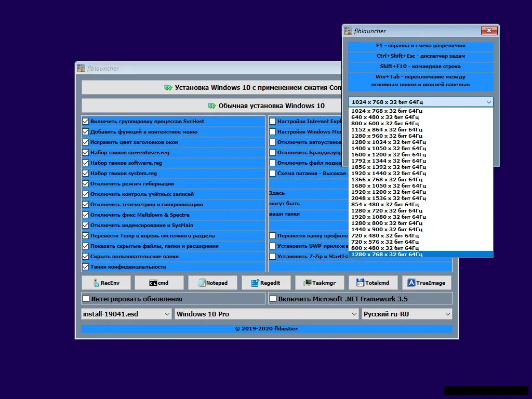Uncheck Добавить функций в контекстное меню
The height and width of the screenshot is (399, 532).
point(86,131)
